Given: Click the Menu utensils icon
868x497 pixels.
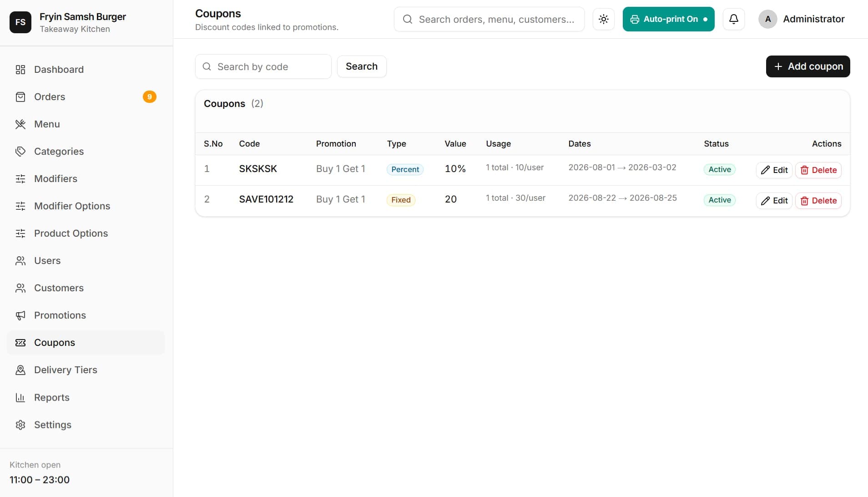Looking at the screenshot, I should point(20,124).
